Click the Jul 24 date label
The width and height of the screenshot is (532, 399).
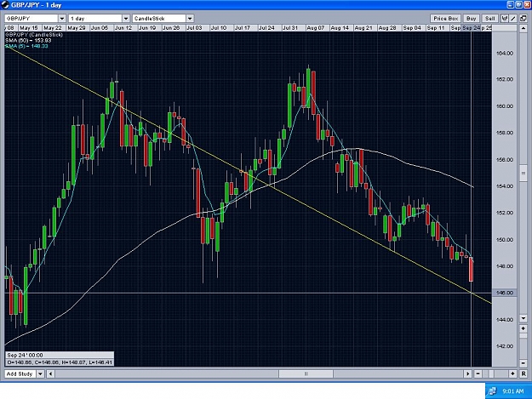click(x=266, y=28)
